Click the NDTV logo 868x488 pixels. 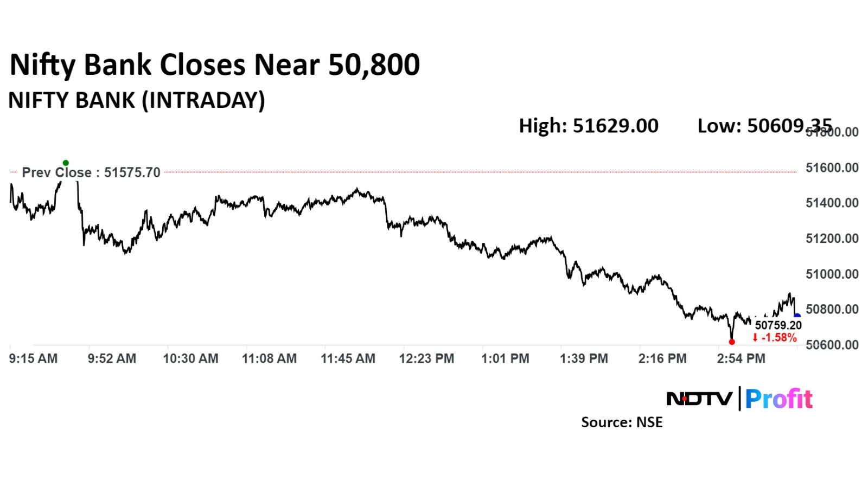(699, 399)
